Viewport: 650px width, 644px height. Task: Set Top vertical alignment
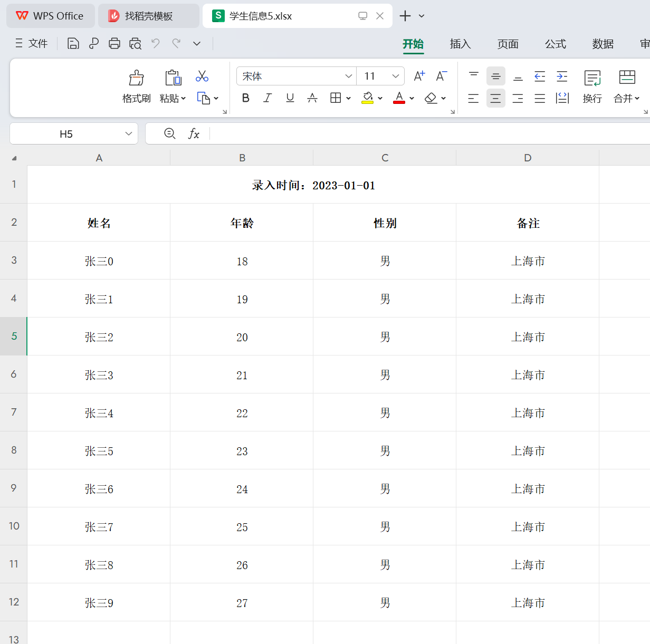point(474,76)
